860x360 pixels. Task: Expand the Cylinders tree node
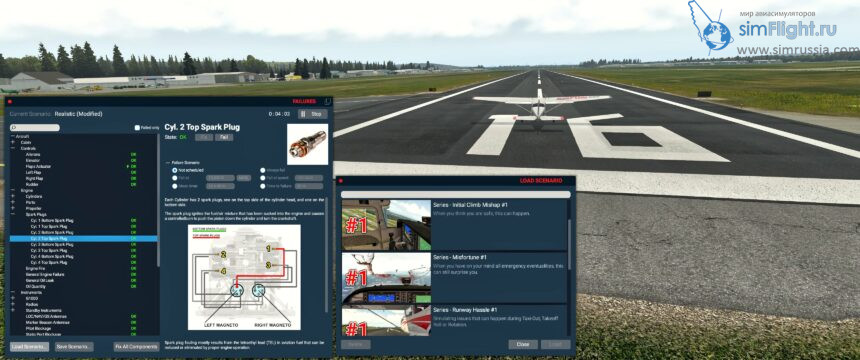pyautogui.click(x=13, y=196)
